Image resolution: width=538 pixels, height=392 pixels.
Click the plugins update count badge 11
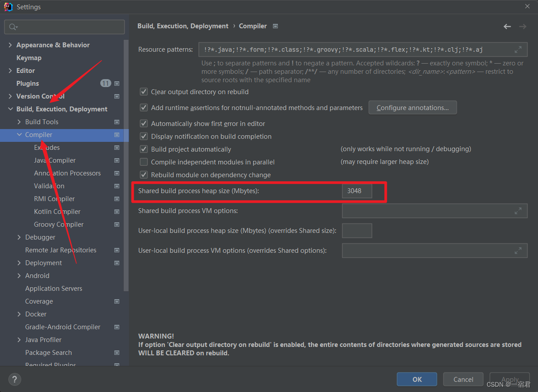pyautogui.click(x=106, y=84)
